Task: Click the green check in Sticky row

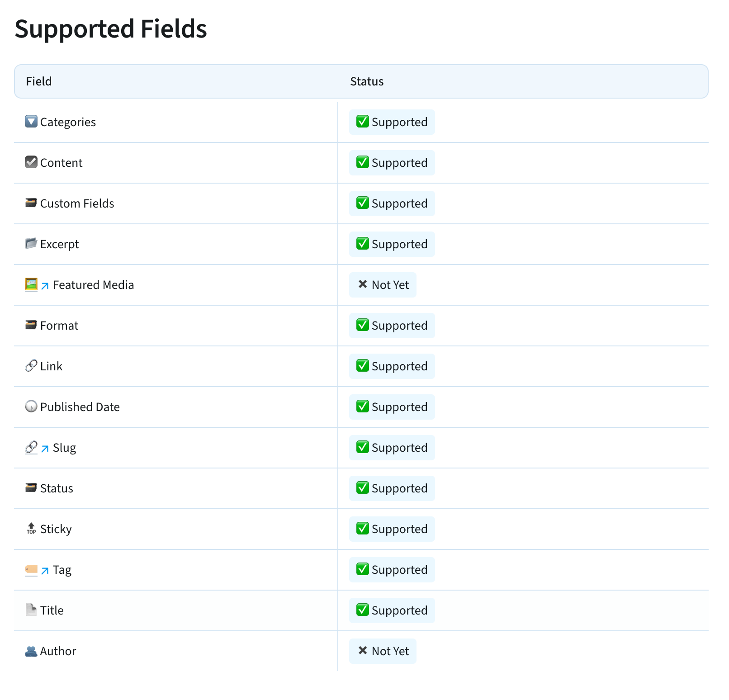Action: 363,528
